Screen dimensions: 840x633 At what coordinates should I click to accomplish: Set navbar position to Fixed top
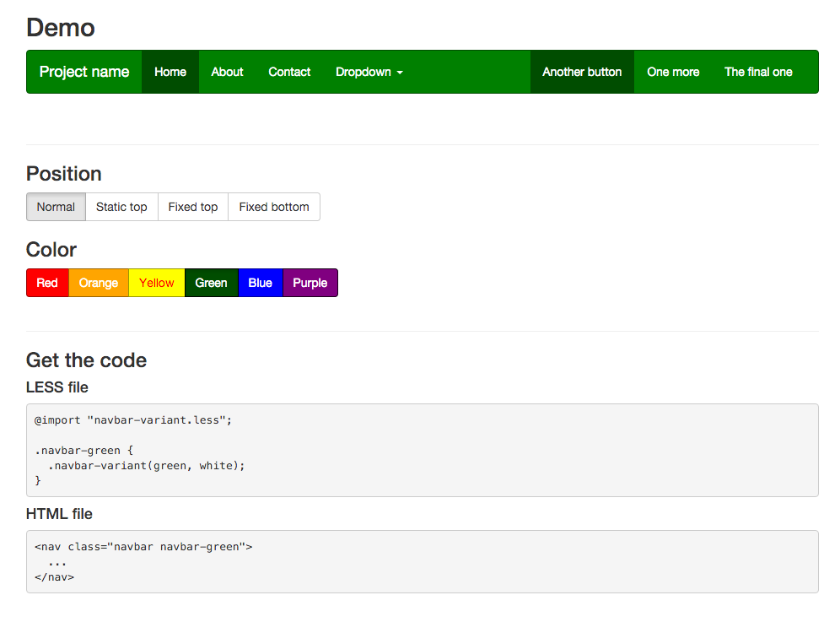pos(193,207)
